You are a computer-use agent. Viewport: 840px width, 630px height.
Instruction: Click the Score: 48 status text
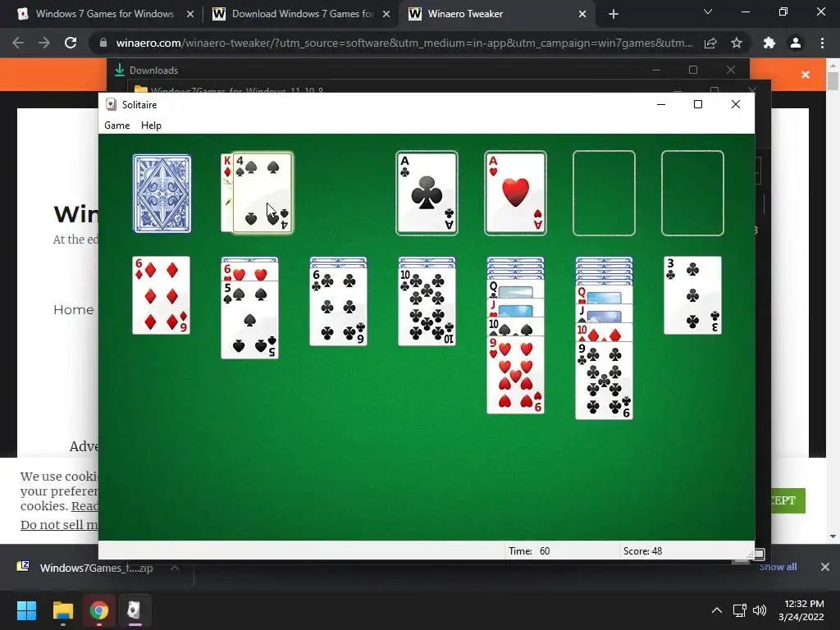[x=642, y=551]
